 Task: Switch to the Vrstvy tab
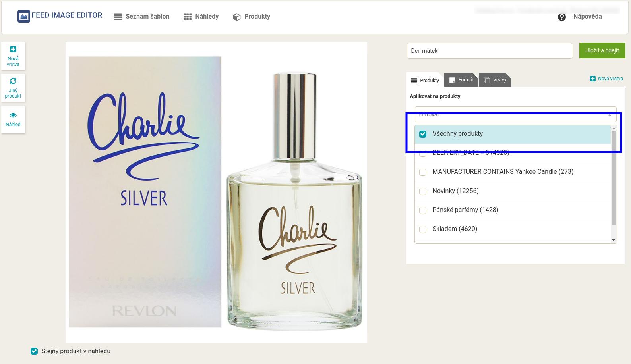(495, 80)
